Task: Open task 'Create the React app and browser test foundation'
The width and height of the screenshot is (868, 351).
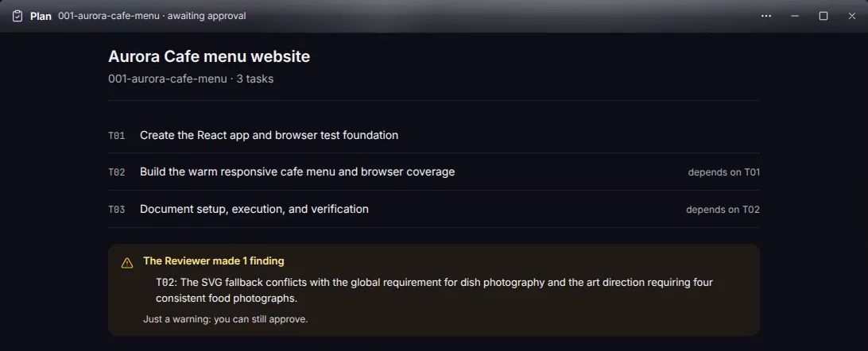Action: click(269, 135)
